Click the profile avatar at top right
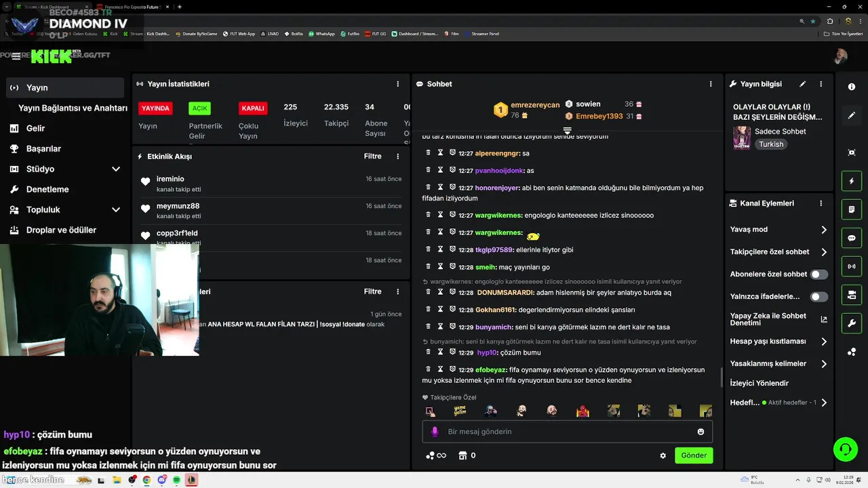868x488 pixels. (x=841, y=56)
